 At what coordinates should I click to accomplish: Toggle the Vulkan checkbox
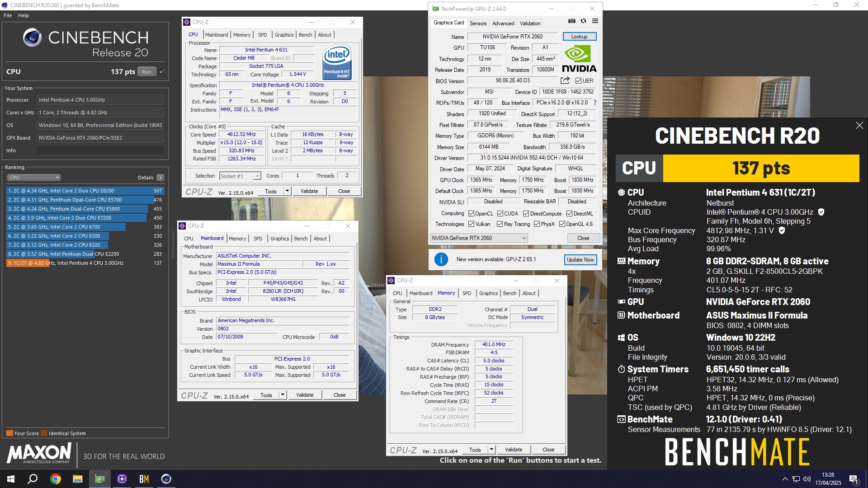(x=471, y=224)
